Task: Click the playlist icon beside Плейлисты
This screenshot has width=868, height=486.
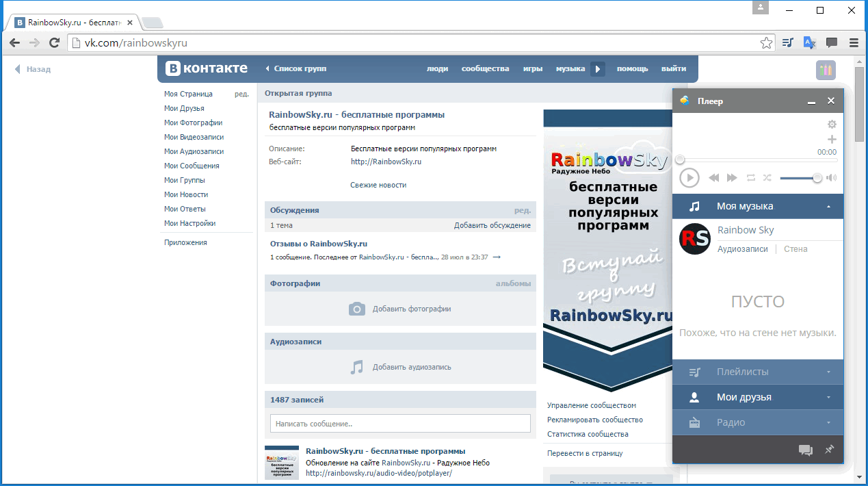Action: [x=694, y=372]
